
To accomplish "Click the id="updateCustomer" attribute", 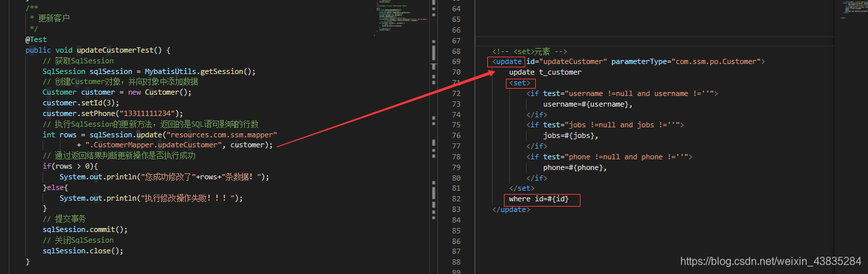I will point(566,61).
